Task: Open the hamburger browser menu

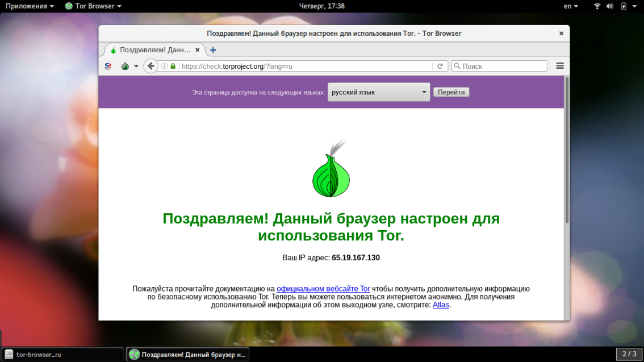Action: click(x=560, y=66)
